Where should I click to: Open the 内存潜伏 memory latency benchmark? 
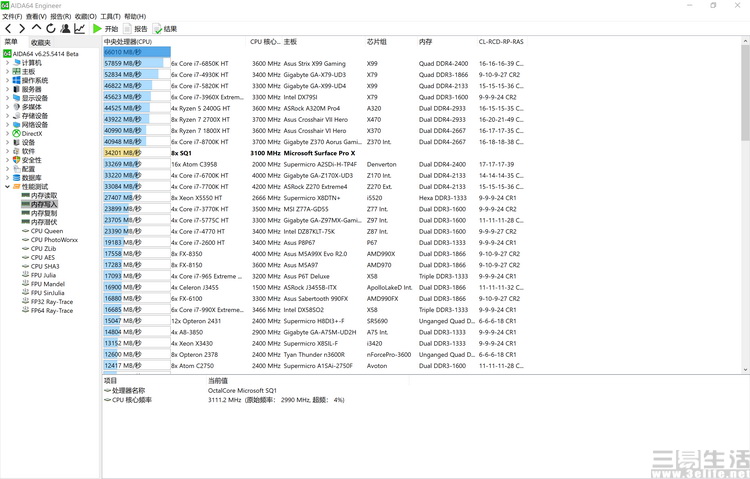(40, 222)
